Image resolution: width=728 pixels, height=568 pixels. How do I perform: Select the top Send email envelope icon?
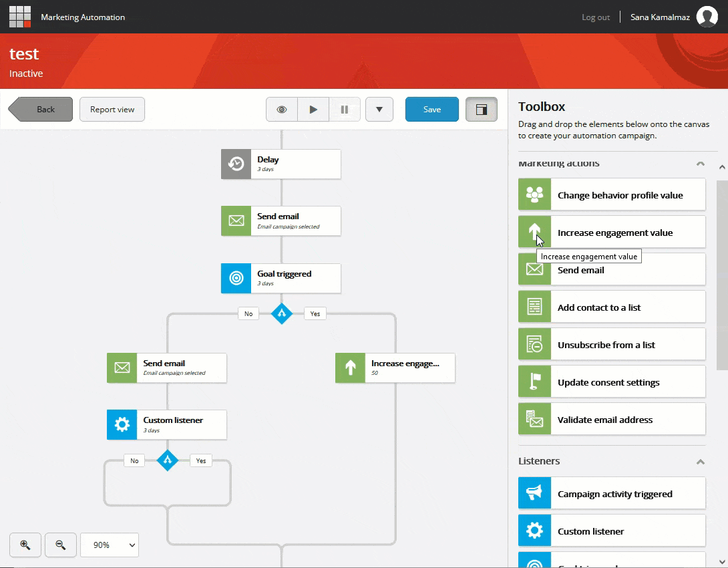[x=236, y=221]
